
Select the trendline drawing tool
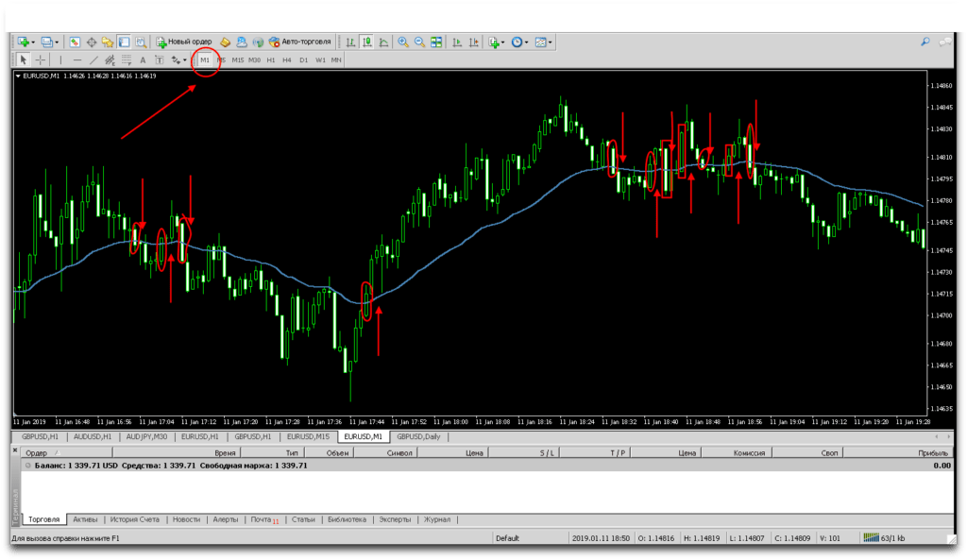94,59
